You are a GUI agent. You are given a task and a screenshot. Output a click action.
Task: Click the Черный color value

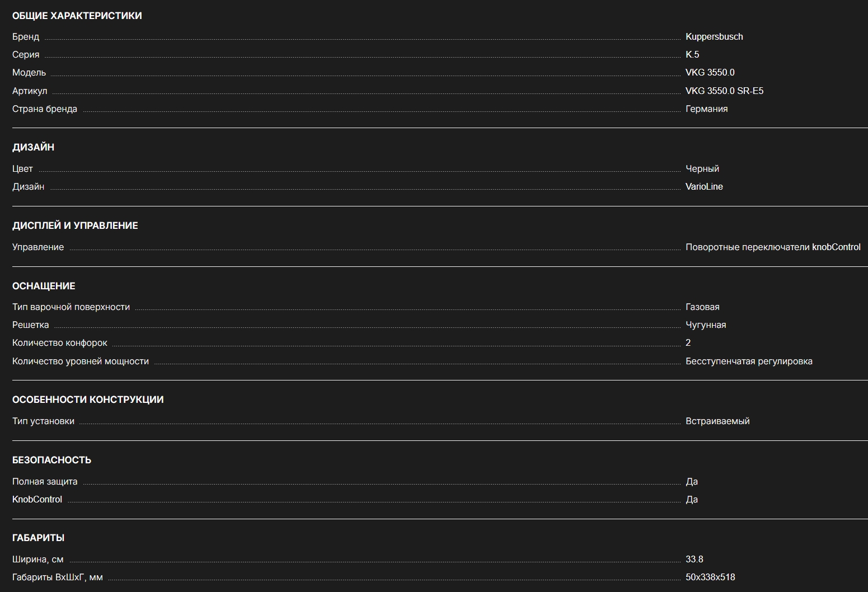[x=702, y=168]
